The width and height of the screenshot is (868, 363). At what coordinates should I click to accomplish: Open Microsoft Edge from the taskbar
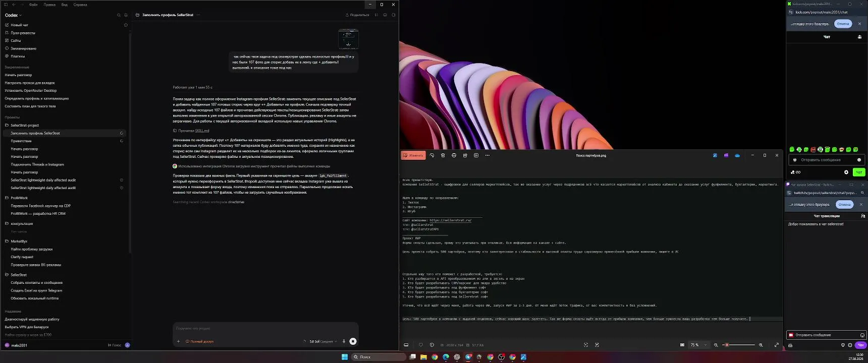(446, 357)
